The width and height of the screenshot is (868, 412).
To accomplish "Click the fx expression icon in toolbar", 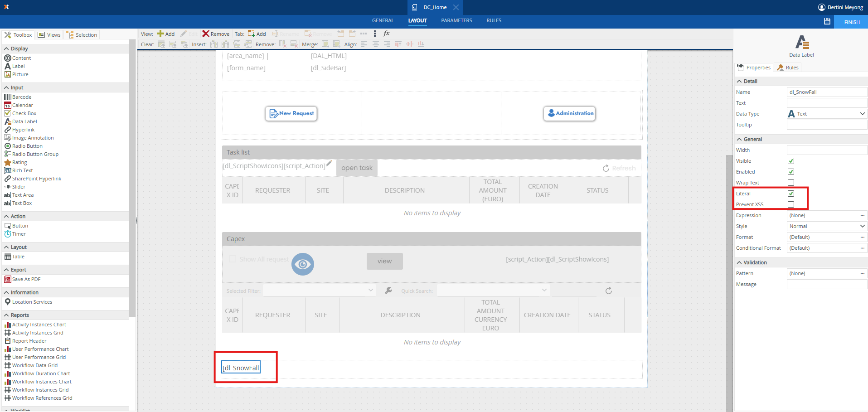I will click(386, 34).
